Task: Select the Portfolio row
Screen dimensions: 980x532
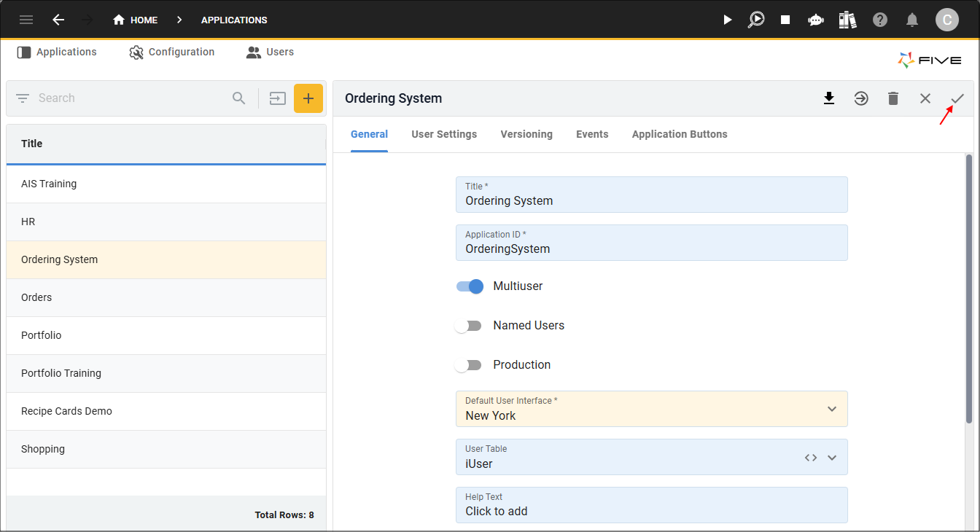Action: (x=166, y=336)
